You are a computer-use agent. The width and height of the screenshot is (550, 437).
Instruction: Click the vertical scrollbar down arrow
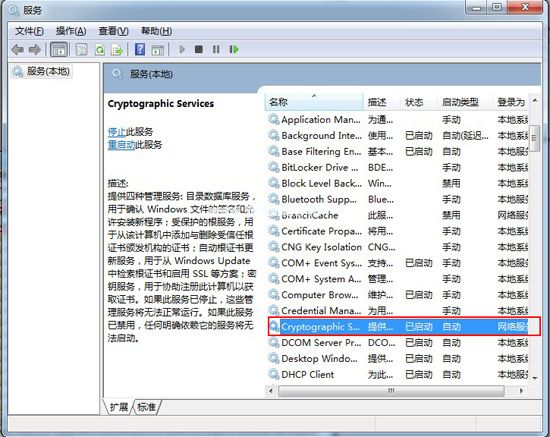pyautogui.click(x=535, y=378)
